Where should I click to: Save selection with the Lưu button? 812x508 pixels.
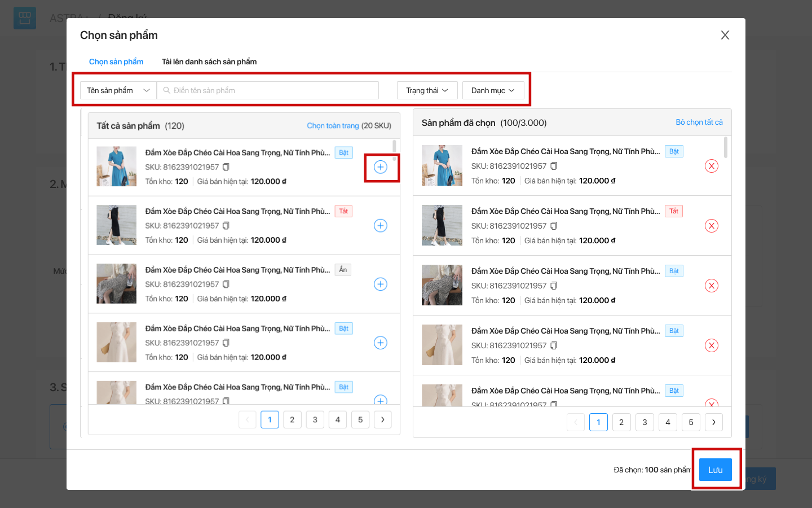click(716, 470)
